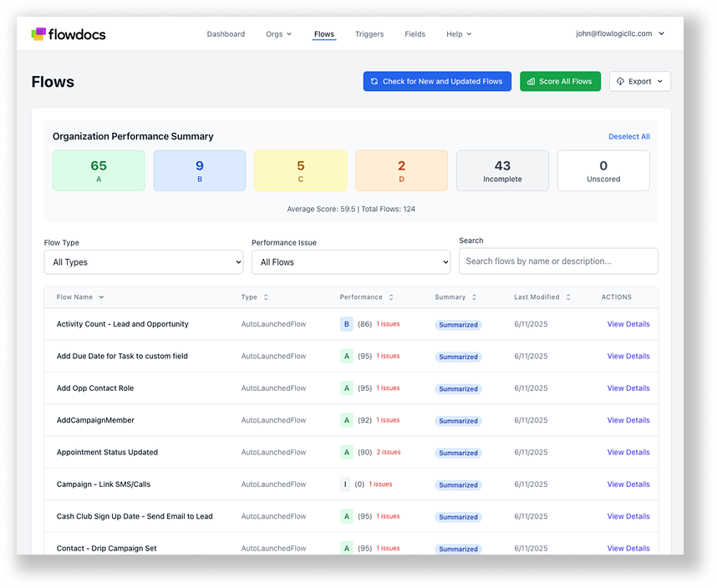The height and width of the screenshot is (588, 717).
Task: Open the Export dropdown button
Action: pos(640,81)
